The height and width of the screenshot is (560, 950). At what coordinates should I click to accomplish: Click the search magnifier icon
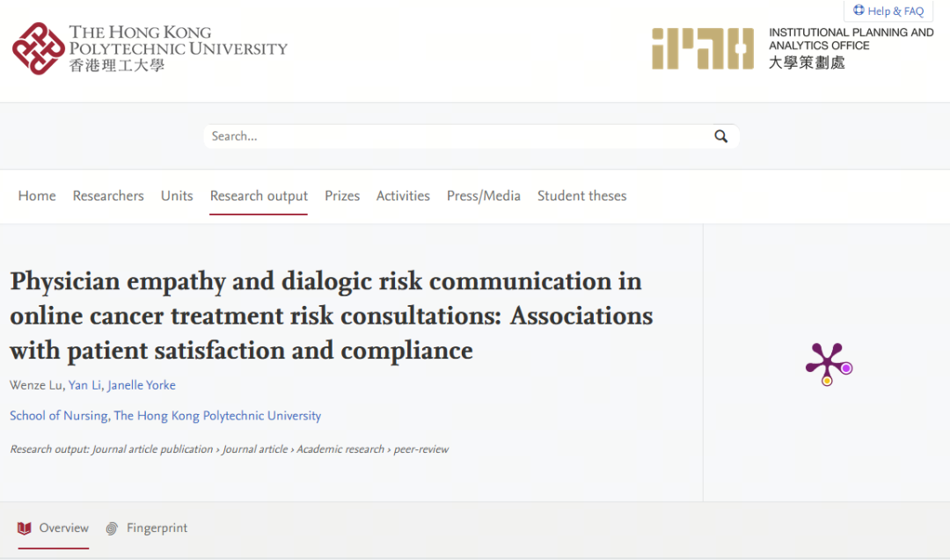(x=720, y=136)
